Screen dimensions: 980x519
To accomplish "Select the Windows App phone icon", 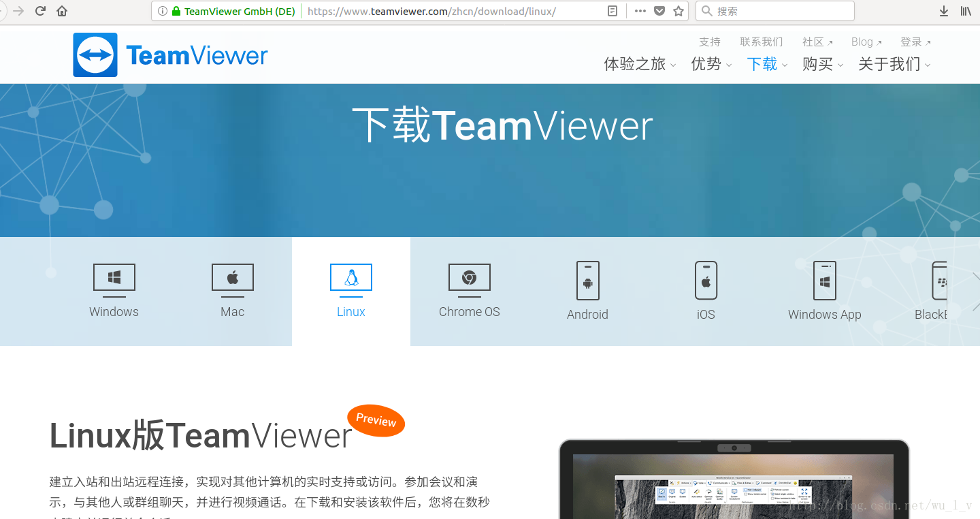I will (x=825, y=281).
